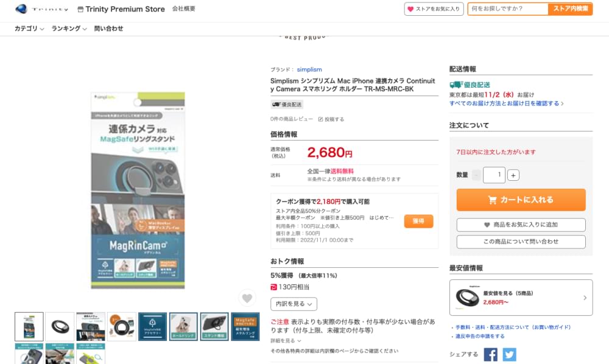Type in the store search field
Viewport: 609px width, 364px height.
tap(508, 9)
